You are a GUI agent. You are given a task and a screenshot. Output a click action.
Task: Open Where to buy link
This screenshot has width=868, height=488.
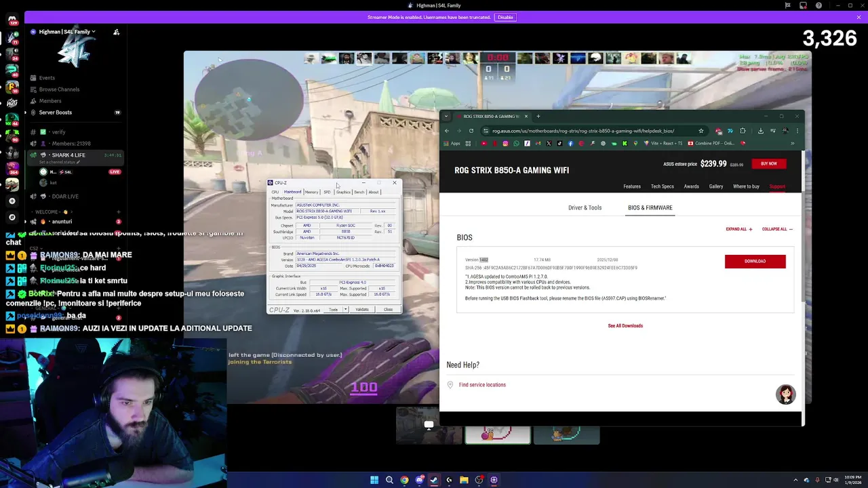click(x=746, y=186)
